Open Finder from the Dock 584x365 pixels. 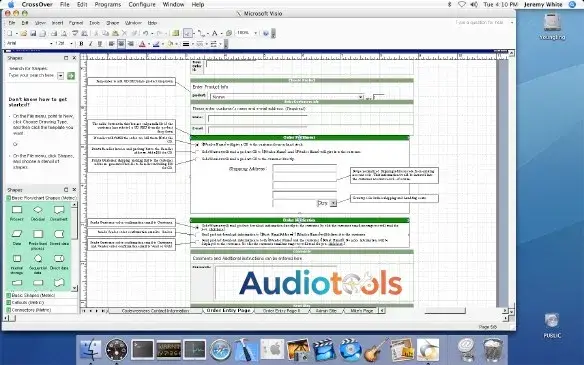point(91,350)
